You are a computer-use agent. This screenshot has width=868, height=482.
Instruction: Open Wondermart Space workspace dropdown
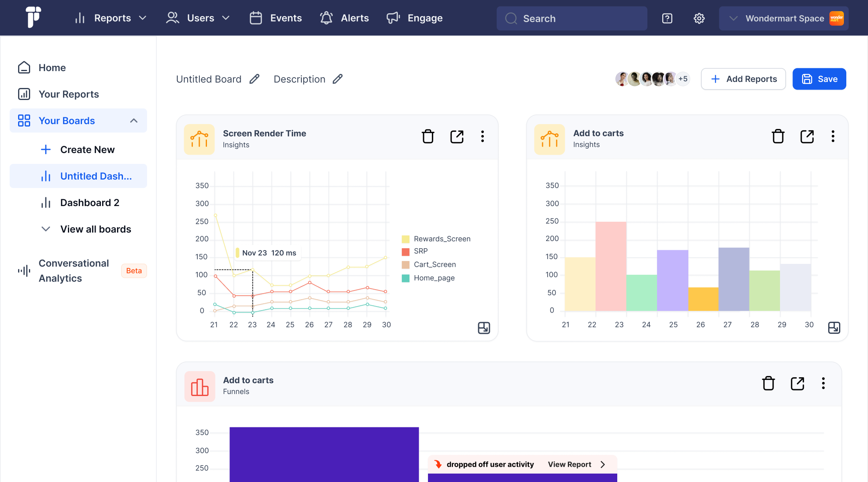[x=783, y=18]
